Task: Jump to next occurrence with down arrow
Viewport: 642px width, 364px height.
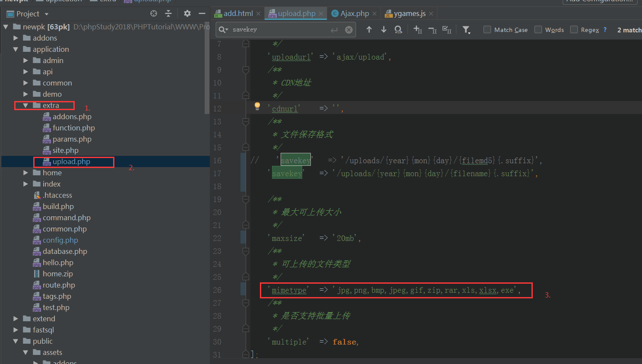Action: click(x=384, y=29)
